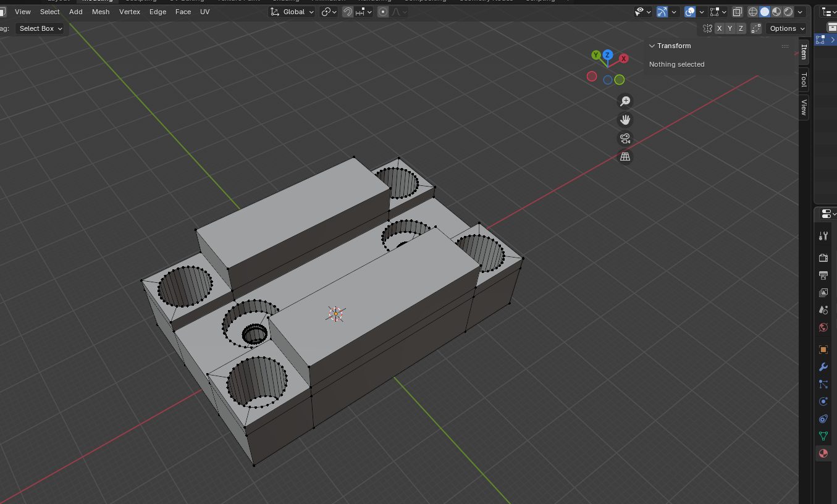Toggle the camera view icon
The image size is (837, 504).
pos(625,138)
